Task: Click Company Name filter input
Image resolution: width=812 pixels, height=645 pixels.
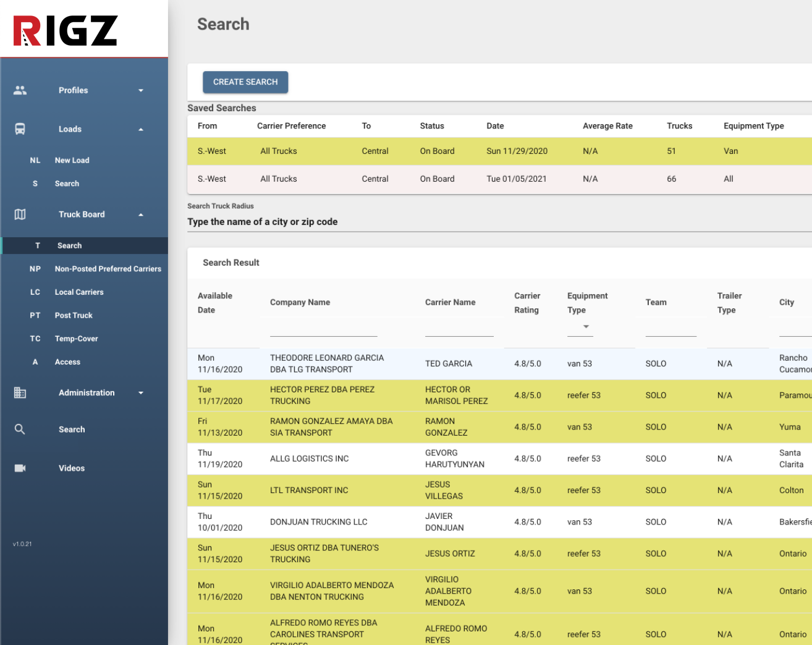Action: point(323,329)
